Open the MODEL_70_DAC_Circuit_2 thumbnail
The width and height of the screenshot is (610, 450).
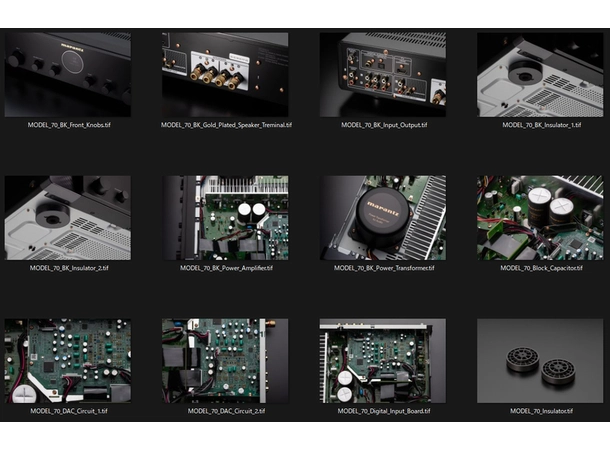click(x=225, y=361)
